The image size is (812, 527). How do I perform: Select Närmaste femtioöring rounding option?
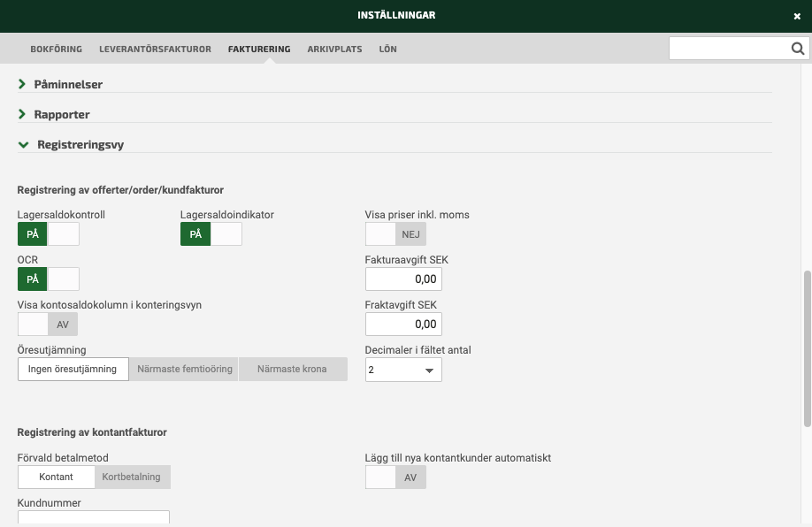[184, 370]
